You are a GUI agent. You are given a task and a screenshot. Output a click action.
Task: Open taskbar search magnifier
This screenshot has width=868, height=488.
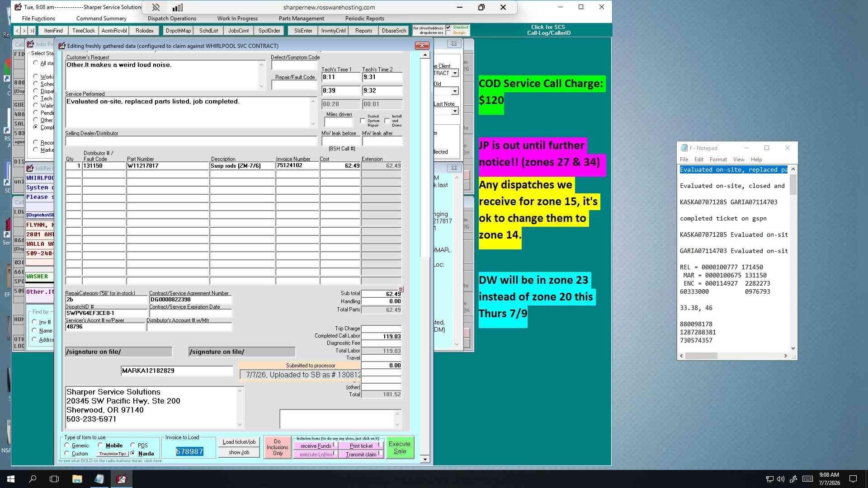33,479
